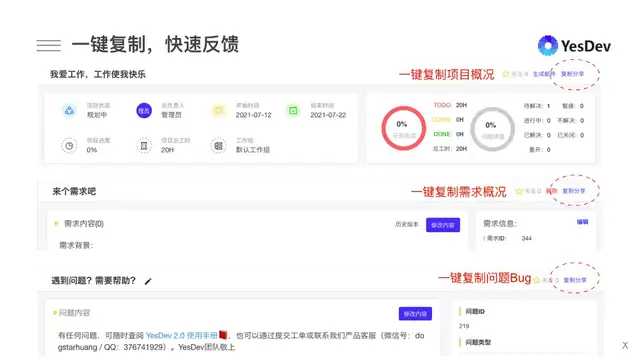Click the hourglass icon next to 20H

click(144, 145)
